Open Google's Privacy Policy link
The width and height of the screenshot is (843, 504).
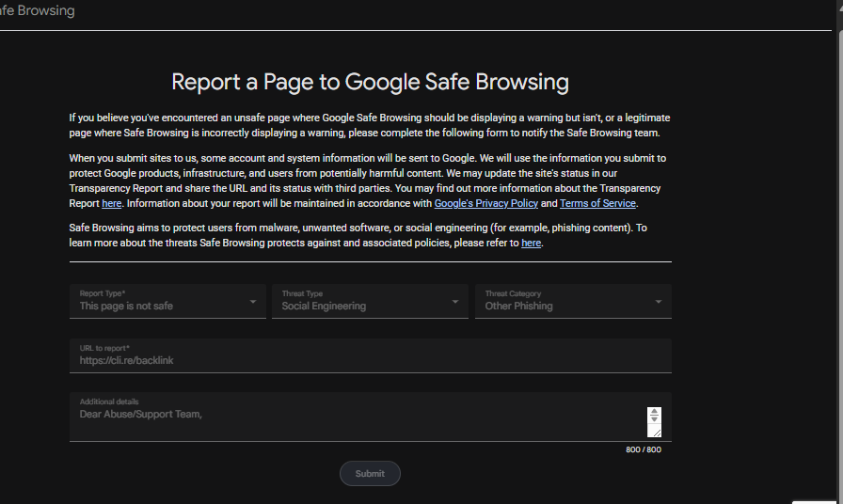click(x=486, y=203)
